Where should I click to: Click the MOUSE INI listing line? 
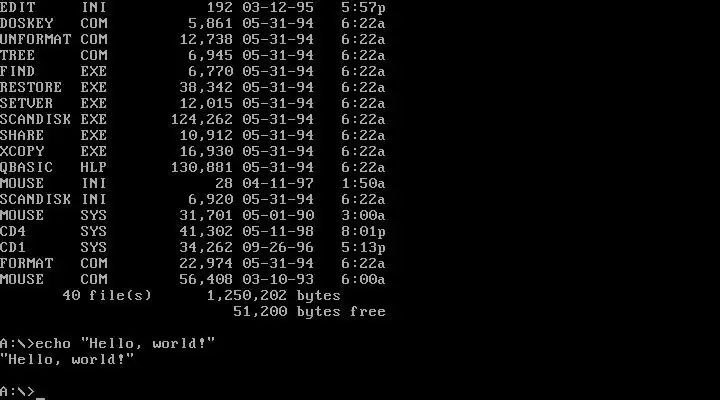tap(192, 183)
